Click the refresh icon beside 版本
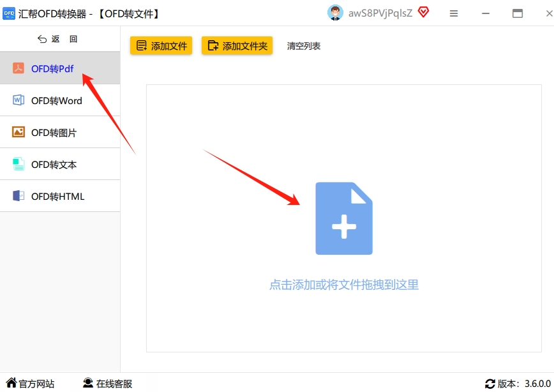 click(x=490, y=384)
